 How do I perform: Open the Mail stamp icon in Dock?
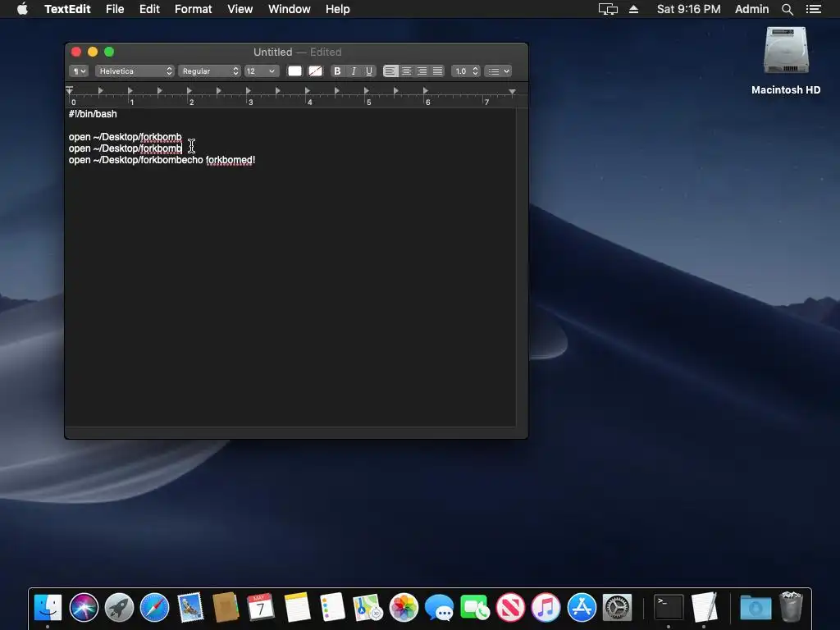point(190,608)
